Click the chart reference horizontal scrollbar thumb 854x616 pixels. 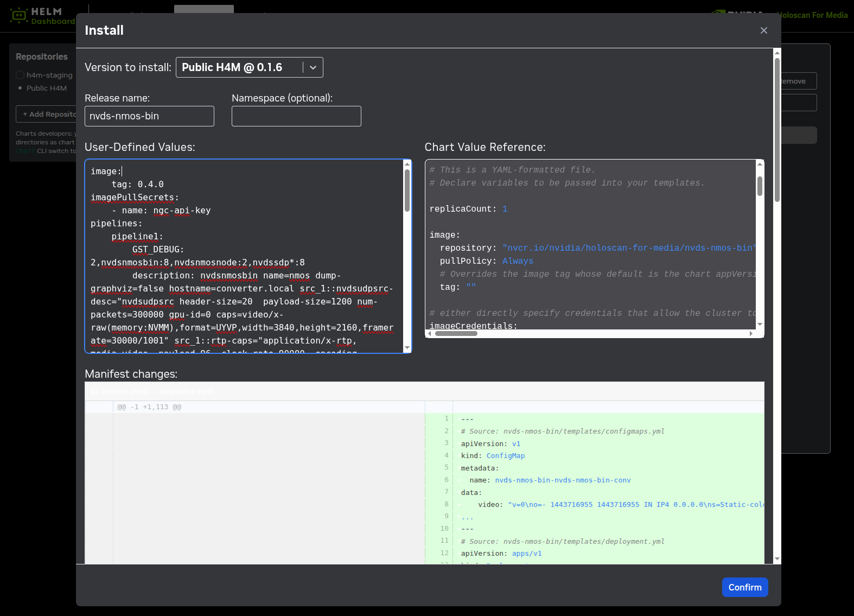[456, 334]
